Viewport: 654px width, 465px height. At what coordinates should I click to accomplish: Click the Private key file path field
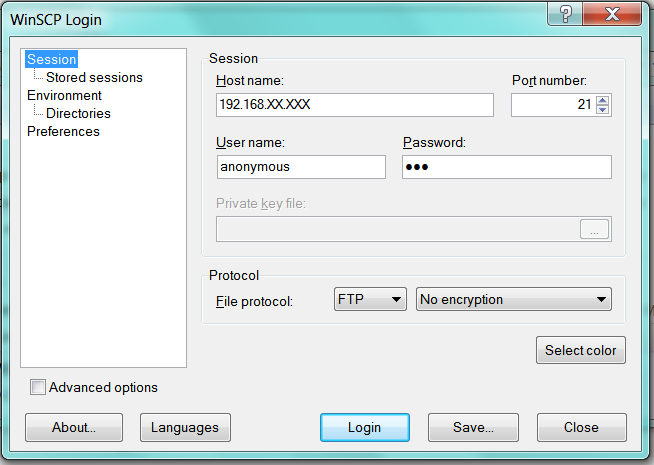click(397, 229)
